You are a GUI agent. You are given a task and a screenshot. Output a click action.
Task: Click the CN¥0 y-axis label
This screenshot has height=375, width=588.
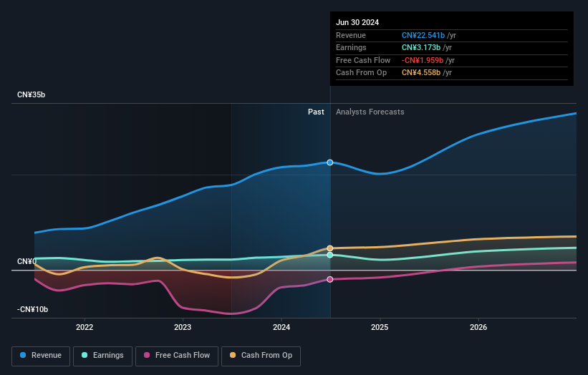pos(27,261)
